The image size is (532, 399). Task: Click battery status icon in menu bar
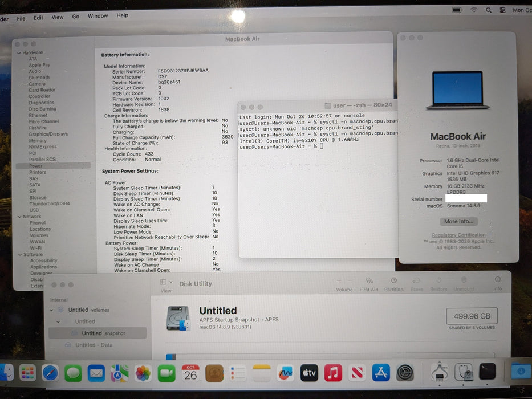pos(457,10)
